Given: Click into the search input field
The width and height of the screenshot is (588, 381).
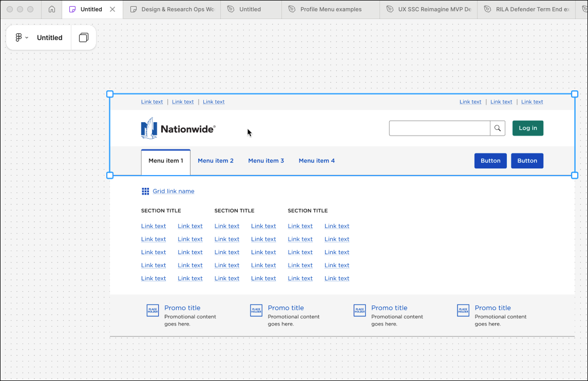Looking at the screenshot, I should [x=440, y=128].
